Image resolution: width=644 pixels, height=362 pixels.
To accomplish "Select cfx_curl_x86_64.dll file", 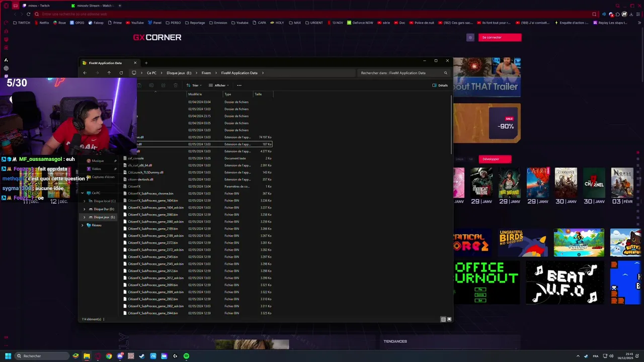I will pos(140,165).
